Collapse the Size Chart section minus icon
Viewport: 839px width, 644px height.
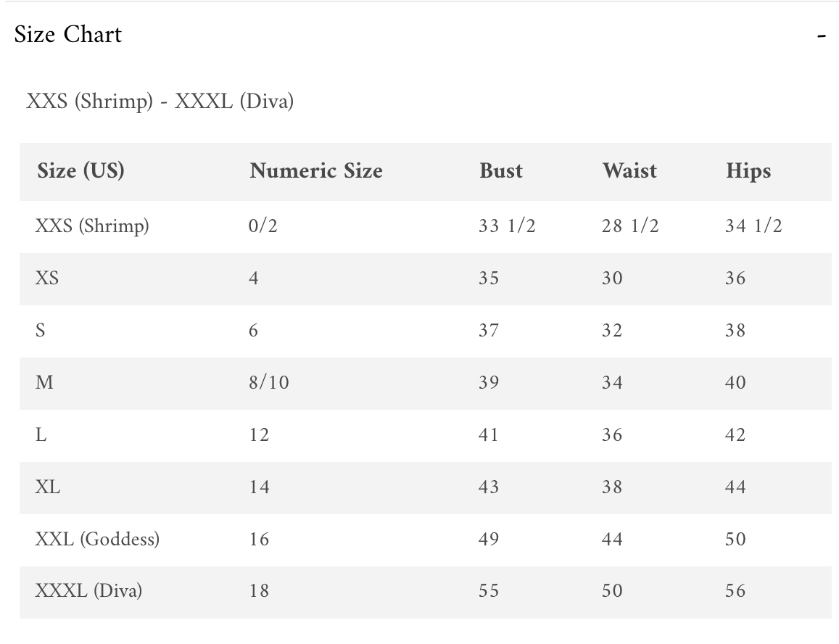tap(821, 36)
